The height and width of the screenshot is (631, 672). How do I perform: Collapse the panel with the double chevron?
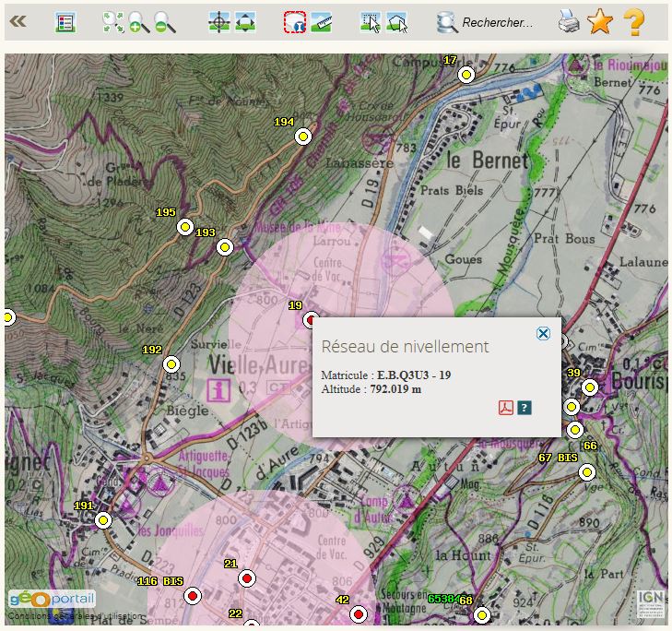click(x=18, y=21)
